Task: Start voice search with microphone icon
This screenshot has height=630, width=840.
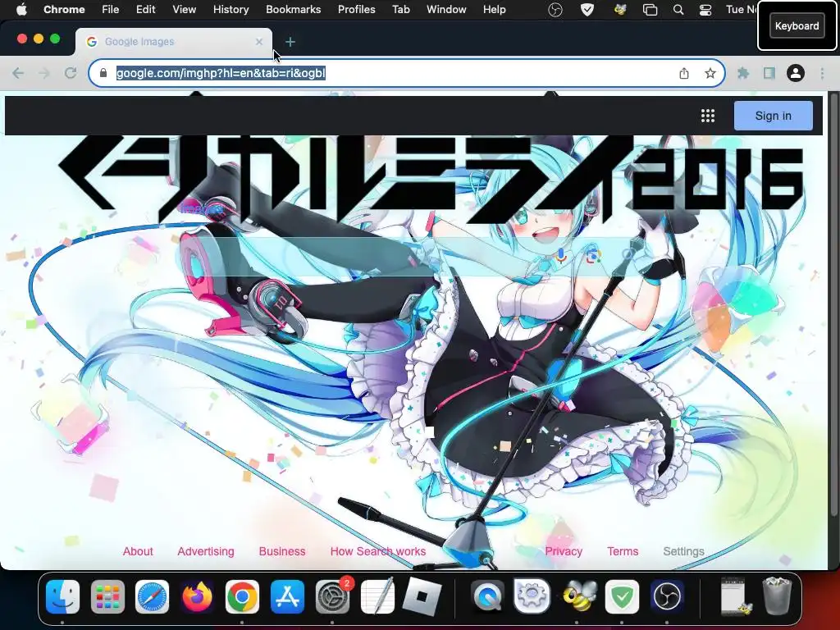Action: 561,256
